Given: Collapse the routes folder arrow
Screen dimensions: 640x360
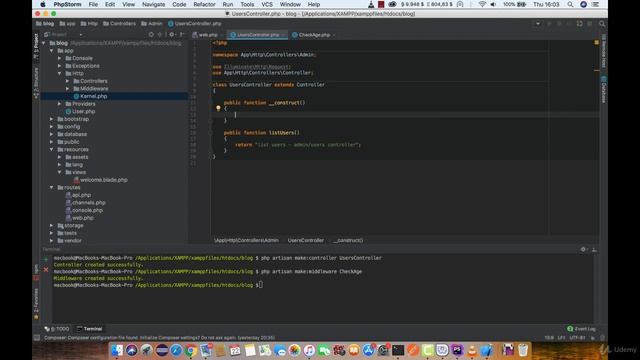Looking at the screenshot, I should pos(52,187).
